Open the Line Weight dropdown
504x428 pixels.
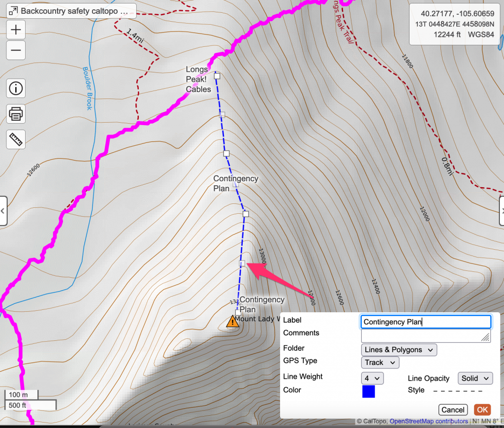[x=372, y=378]
